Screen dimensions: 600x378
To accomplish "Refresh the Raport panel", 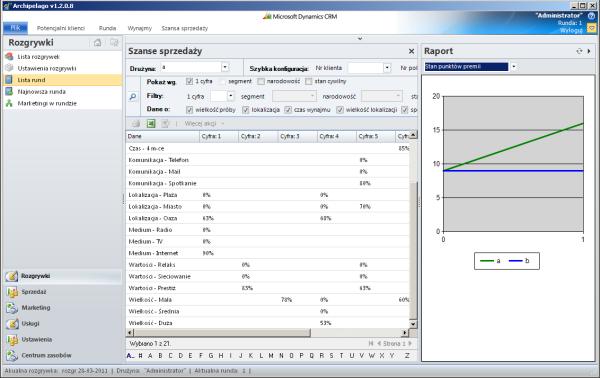I will [579, 51].
